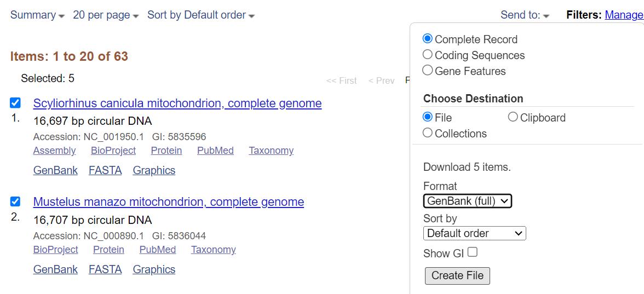Image resolution: width=644 pixels, height=294 pixels.
Task: Open Graphics view for Mustelus manazo
Action: pyautogui.click(x=154, y=269)
